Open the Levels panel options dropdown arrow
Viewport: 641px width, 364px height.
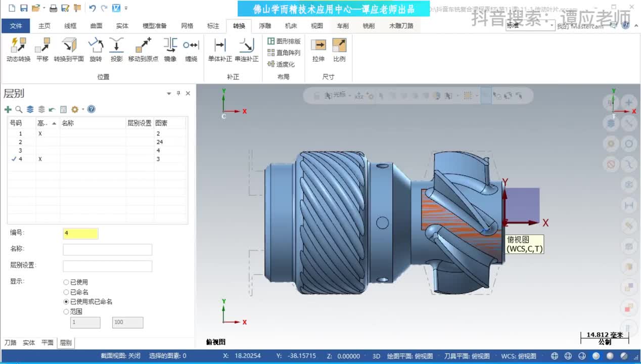tap(169, 94)
